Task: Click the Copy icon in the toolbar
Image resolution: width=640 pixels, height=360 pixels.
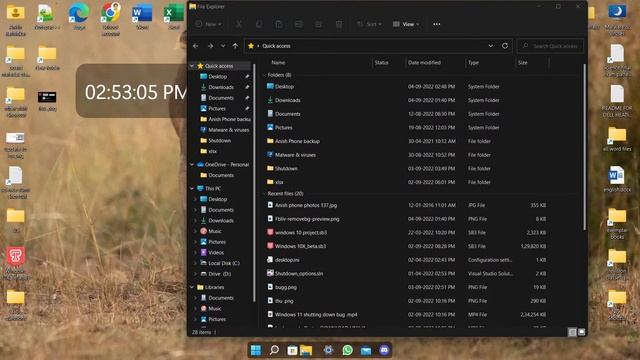Action: click(x=259, y=24)
